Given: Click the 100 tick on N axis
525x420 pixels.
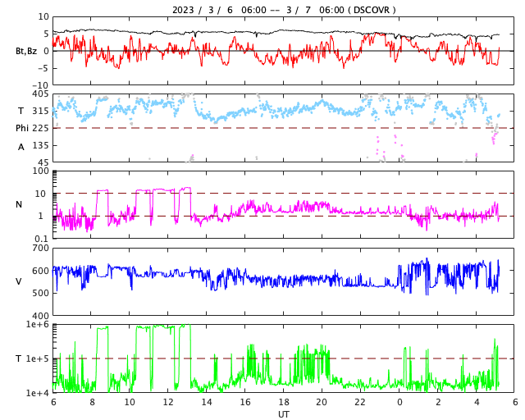Looking at the screenshot, I should [42, 171].
